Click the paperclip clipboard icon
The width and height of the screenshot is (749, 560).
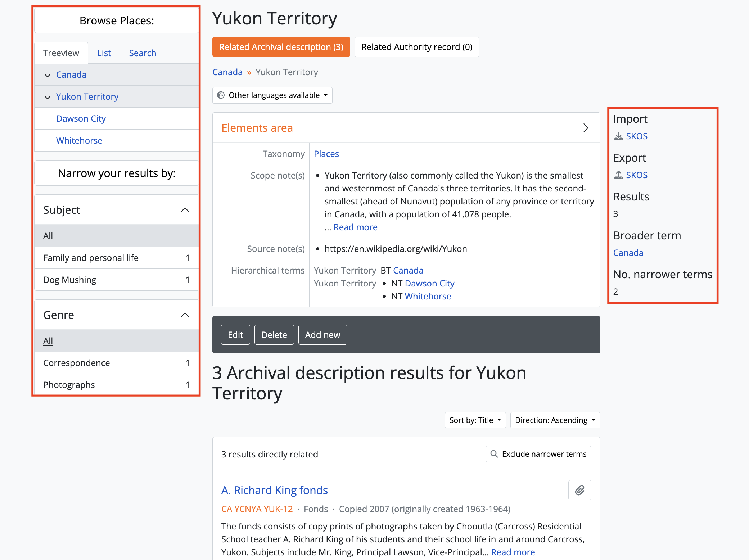[x=579, y=490]
